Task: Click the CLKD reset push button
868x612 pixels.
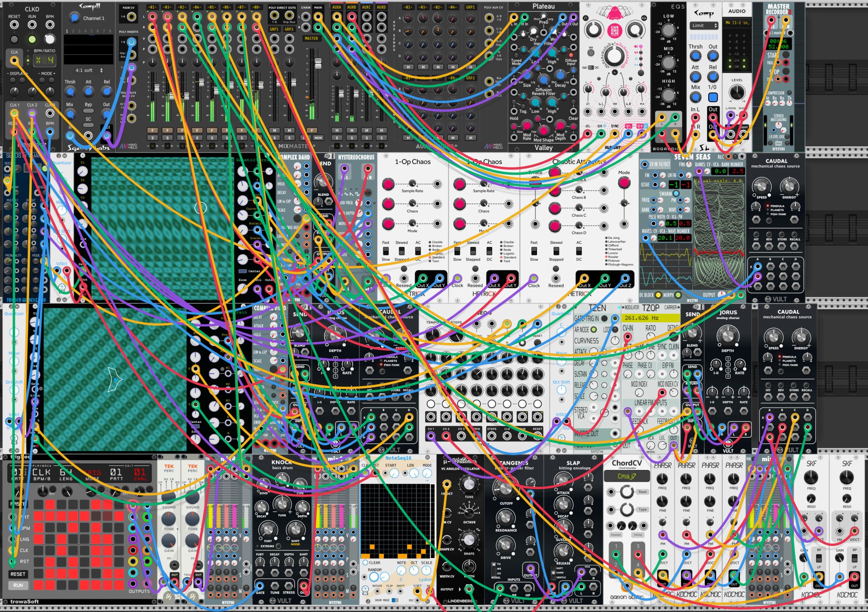Action: pos(14,39)
